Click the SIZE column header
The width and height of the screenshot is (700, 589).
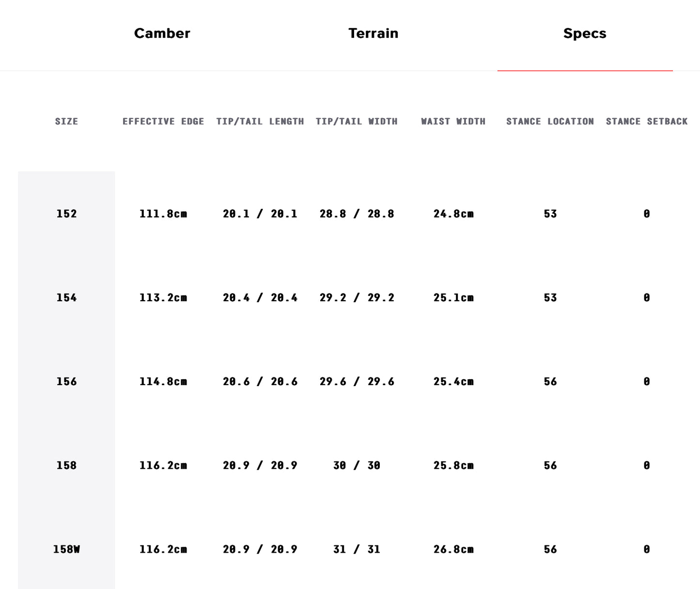pos(66,122)
